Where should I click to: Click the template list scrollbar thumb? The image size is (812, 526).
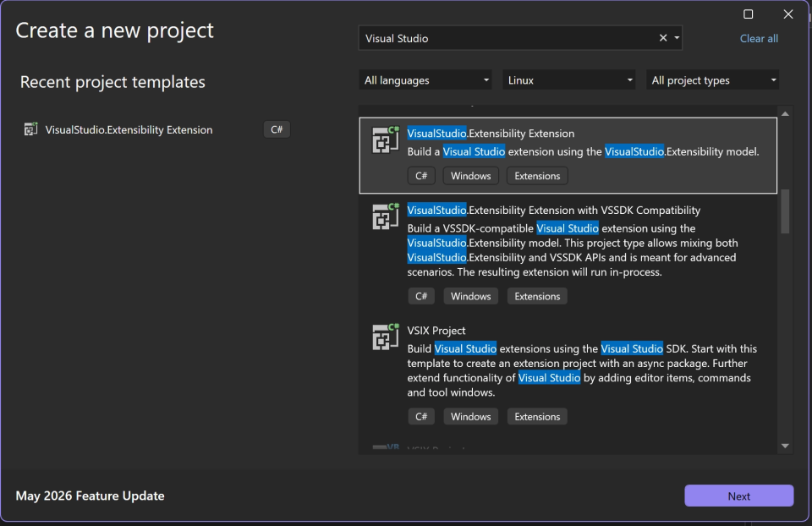click(785, 211)
